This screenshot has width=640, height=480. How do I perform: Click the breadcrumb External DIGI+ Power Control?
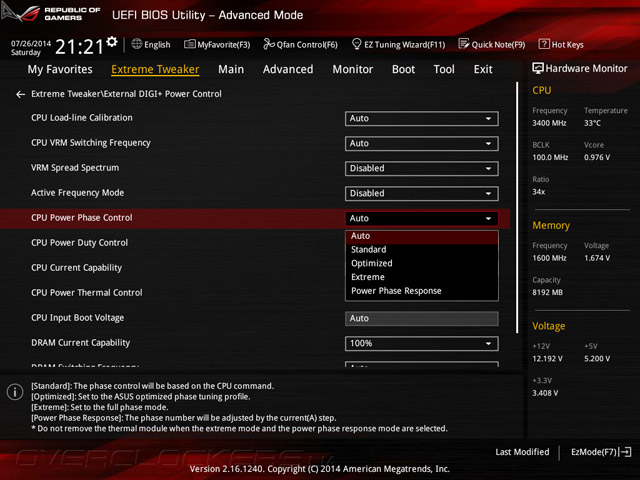(162, 94)
